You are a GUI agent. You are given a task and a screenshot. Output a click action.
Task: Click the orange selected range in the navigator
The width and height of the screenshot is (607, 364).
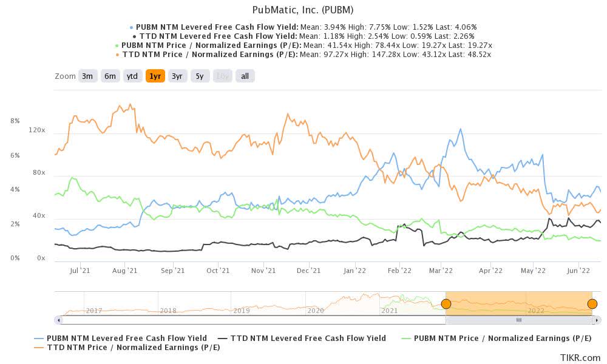(518, 303)
